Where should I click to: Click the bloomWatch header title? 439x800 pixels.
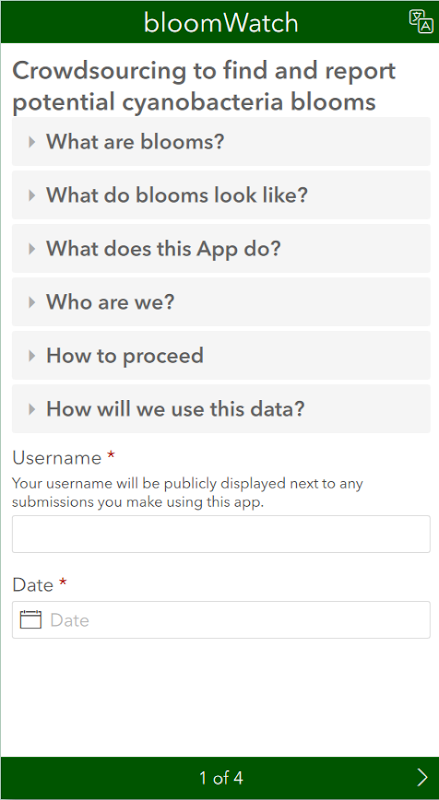pos(221,22)
